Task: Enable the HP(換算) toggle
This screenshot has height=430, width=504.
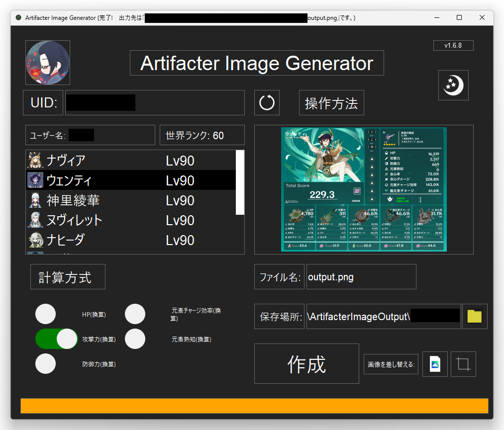Action: click(x=46, y=314)
